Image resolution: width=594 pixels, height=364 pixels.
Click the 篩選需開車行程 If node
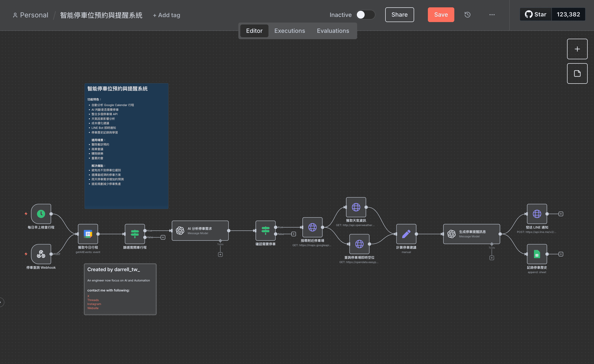pyautogui.click(x=135, y=234)
